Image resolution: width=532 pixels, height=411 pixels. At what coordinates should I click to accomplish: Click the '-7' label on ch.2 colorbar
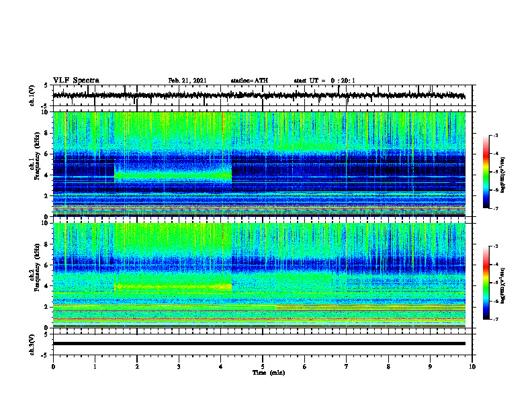pos(495,319)
